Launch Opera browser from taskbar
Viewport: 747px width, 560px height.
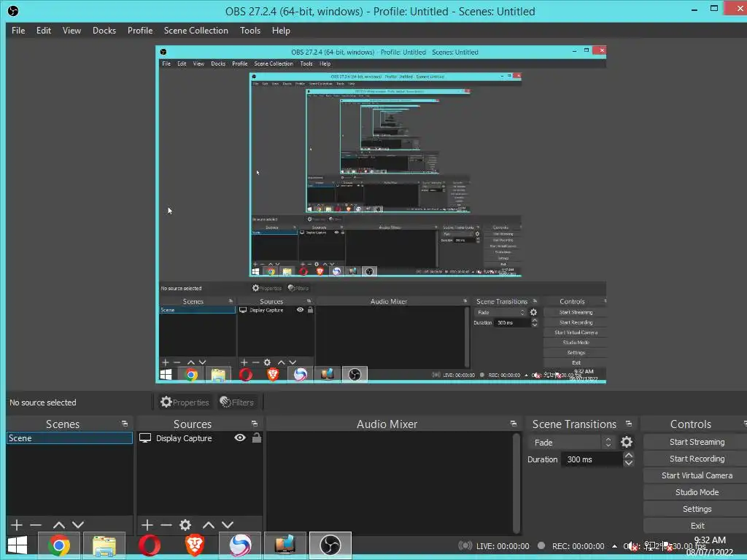pyautogui.click(x=149, y=545)
